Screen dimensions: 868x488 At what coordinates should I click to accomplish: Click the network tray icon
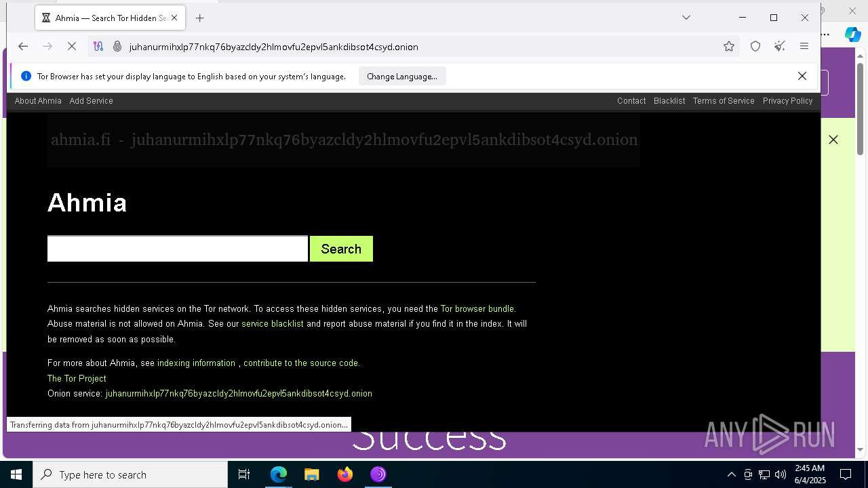[x=764, y=474]
